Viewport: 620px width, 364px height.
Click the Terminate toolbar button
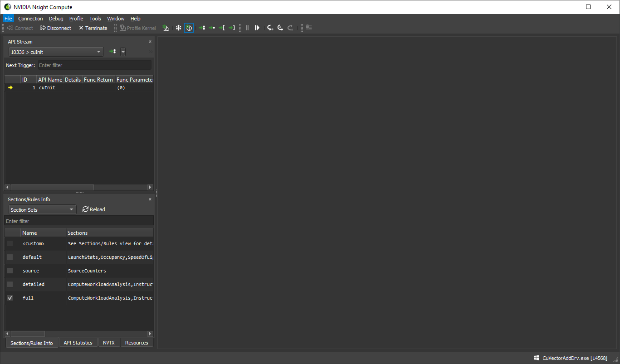93,28
